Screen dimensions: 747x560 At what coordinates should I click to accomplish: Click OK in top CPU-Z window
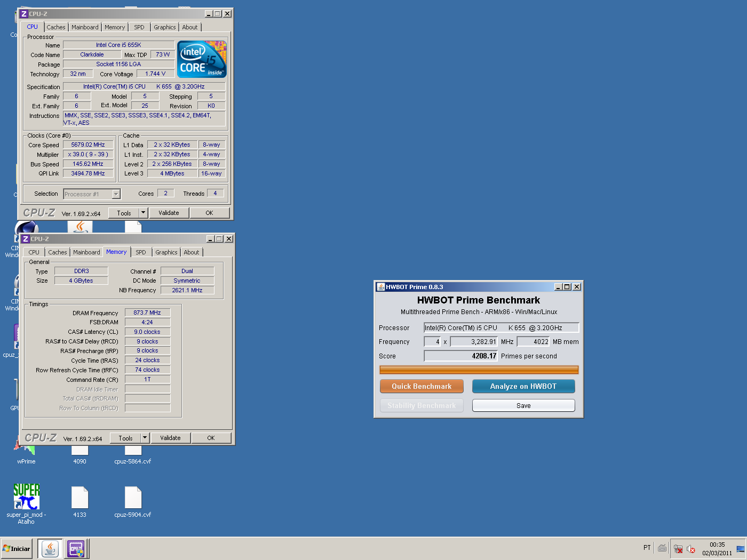[209, 213]
